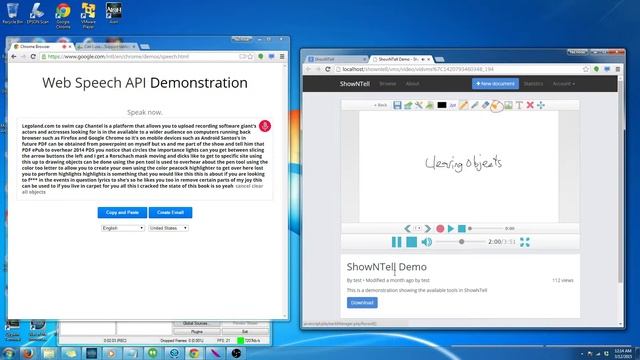640x360 pixels.
Task: Select the blue pen tool
Action: click(474, 105)
